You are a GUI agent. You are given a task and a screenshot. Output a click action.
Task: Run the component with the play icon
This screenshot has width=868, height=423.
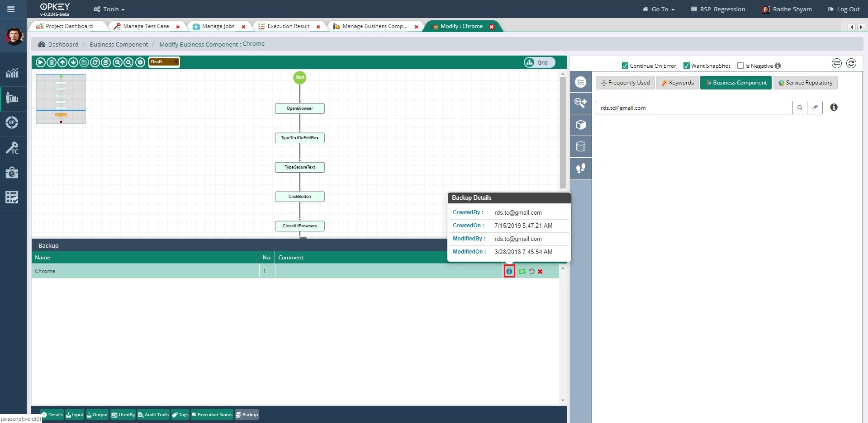pyautogui.click(x=40, y=62)
